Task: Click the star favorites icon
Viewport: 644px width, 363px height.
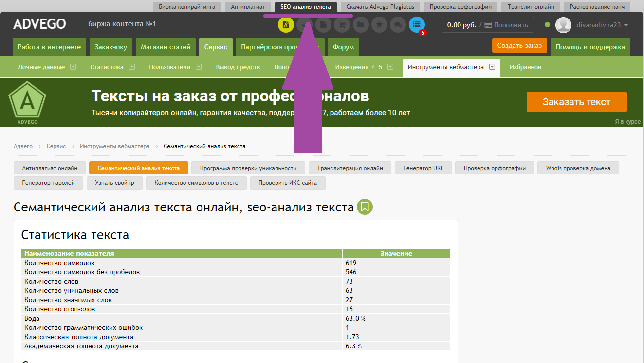Action: tap(379, 24)
